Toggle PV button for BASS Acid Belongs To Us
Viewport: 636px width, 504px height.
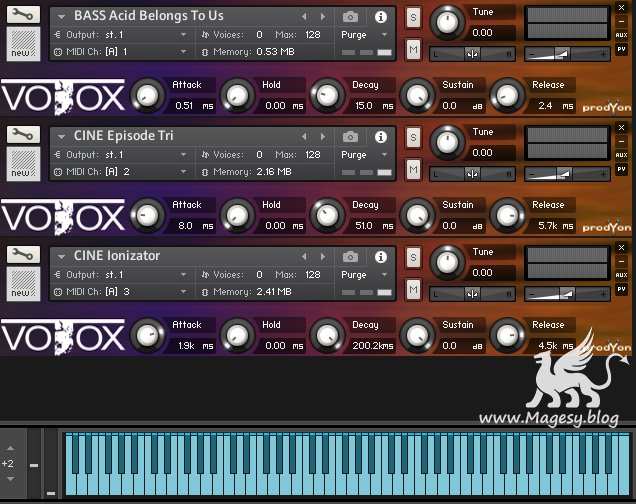(621, 49)
